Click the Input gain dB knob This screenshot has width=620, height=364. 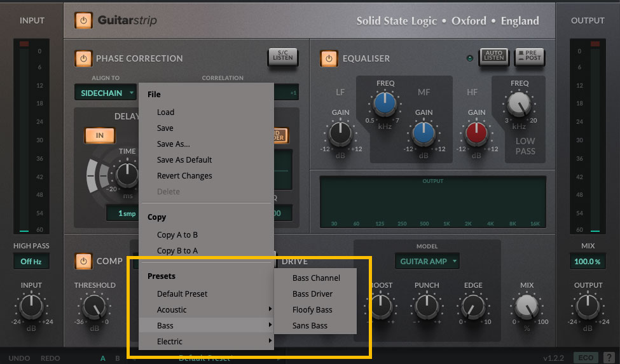click(31, 306)
